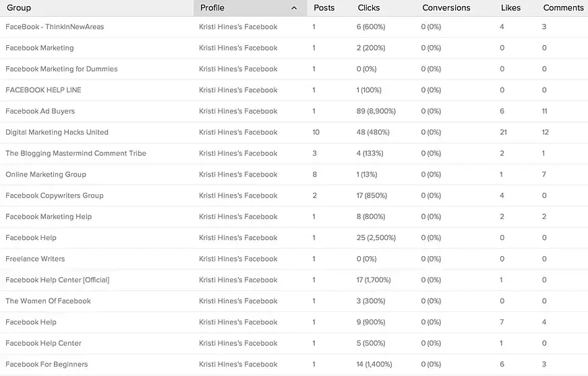
Task: Sort by the Likes column header
Action: tap(510, 8)
